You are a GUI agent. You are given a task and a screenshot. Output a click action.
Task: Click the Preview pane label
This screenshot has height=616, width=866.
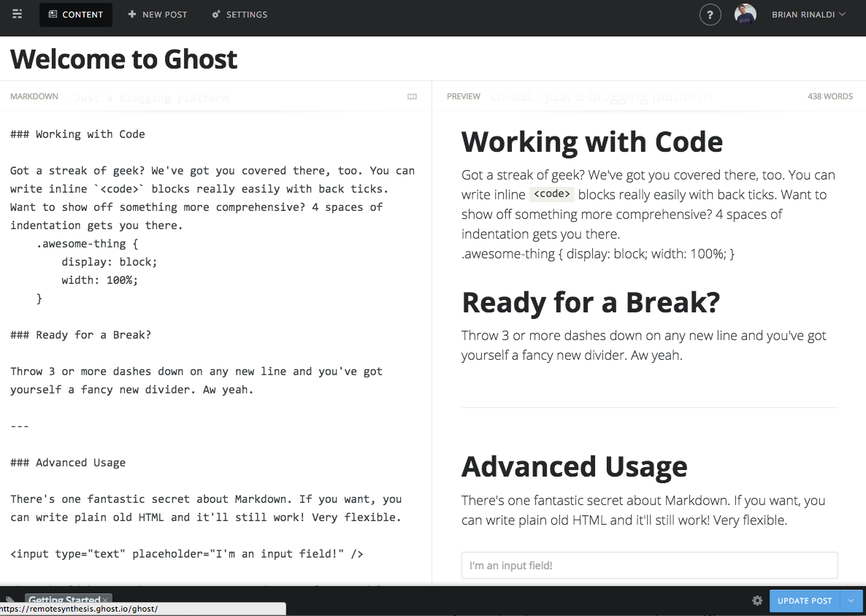click(x=464, y=96)
